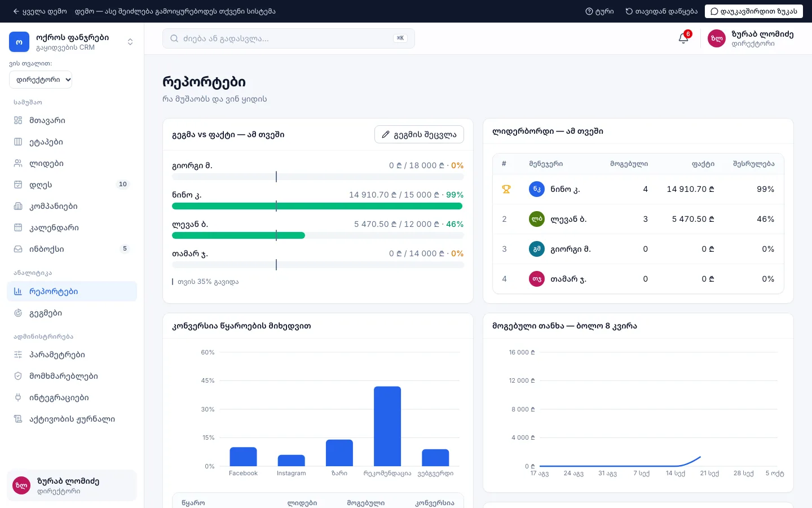Screen dimensions: 812x508
Task: Click გიორგი მ. avatar in leaderboard
Action: 537,249
